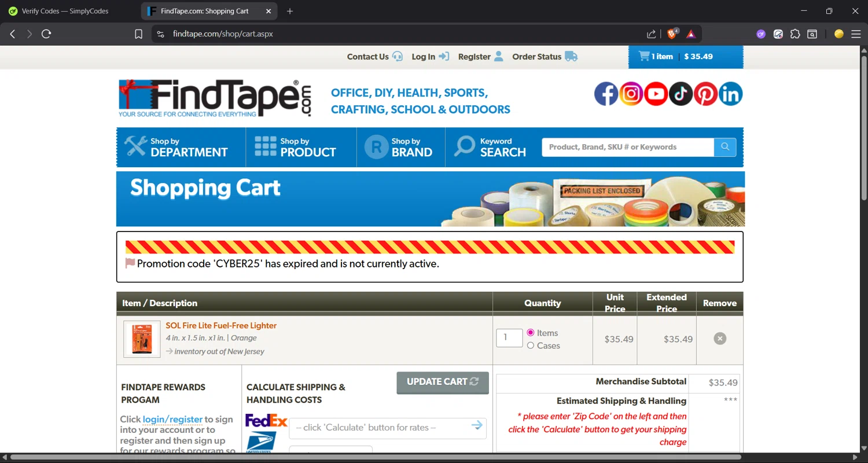Click 'inventory out of New Jersey' text
868x463 pixels.
tap(219, 351)
